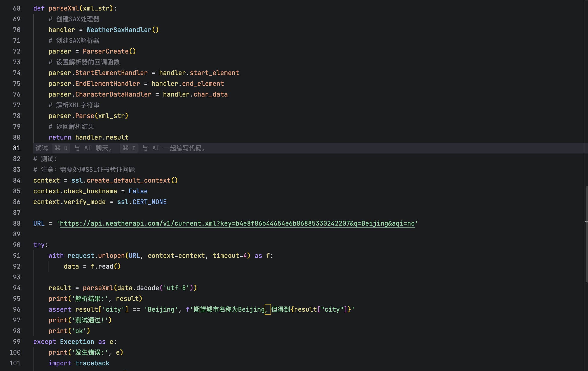Image resolution: width=588 pixels, height=371 pixels.
Task: Click the URL variable name on line 88
Action: click(39, 223)
